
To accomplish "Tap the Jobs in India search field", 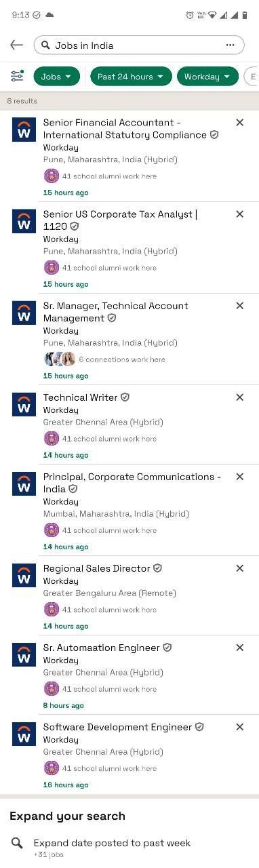I will pos(139,45).
